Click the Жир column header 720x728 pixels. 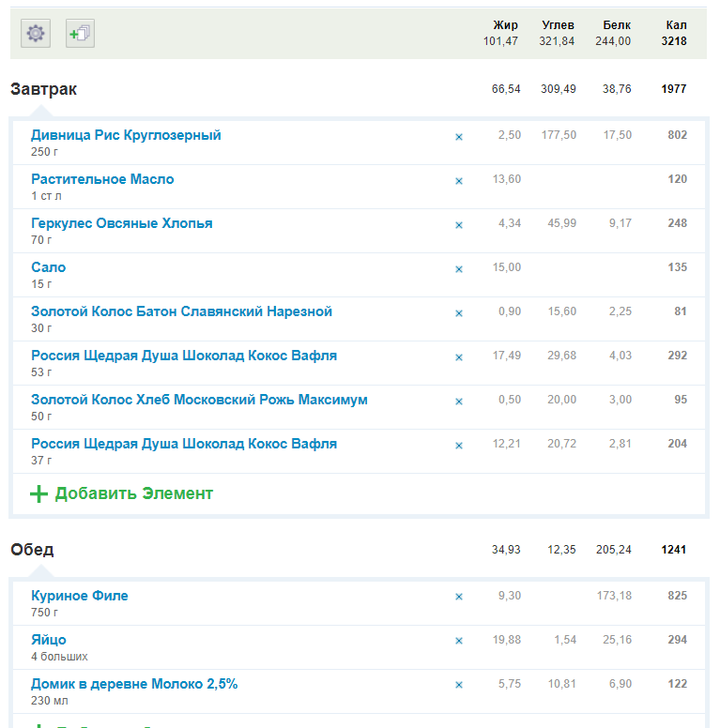coord(505,25)
